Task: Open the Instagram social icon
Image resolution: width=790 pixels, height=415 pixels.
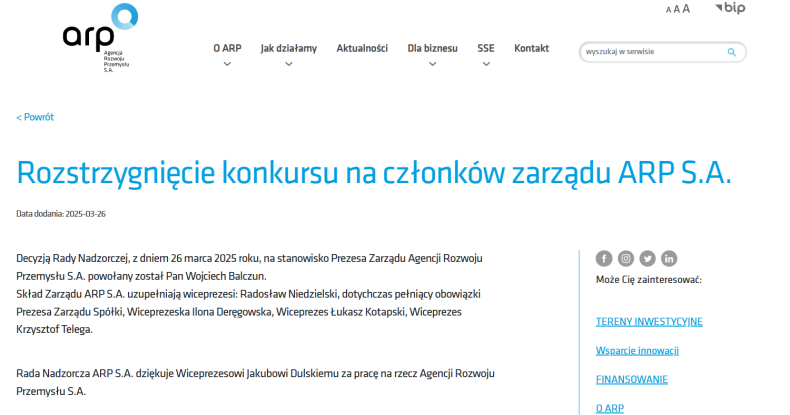Action: tap(626, 259)
